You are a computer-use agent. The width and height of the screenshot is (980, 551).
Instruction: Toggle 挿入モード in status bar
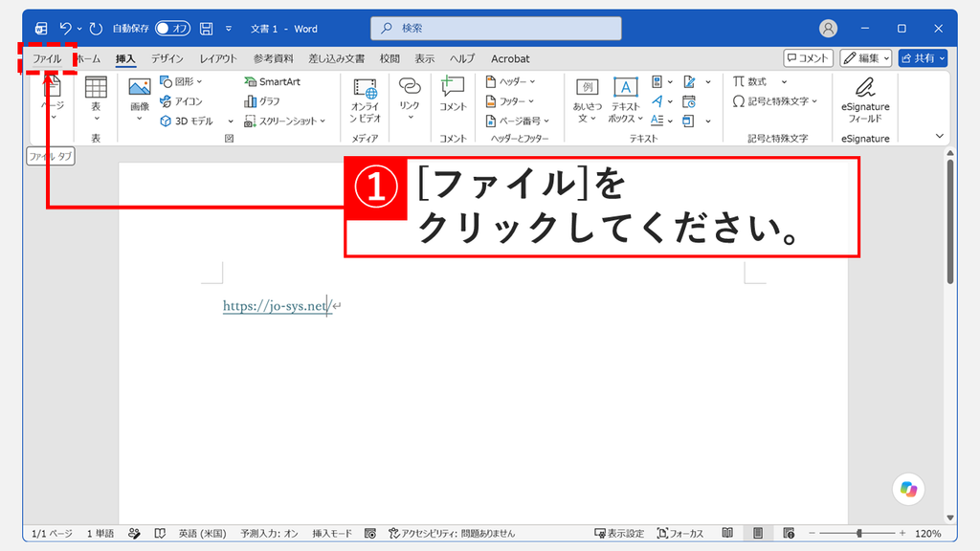[332, 534]
